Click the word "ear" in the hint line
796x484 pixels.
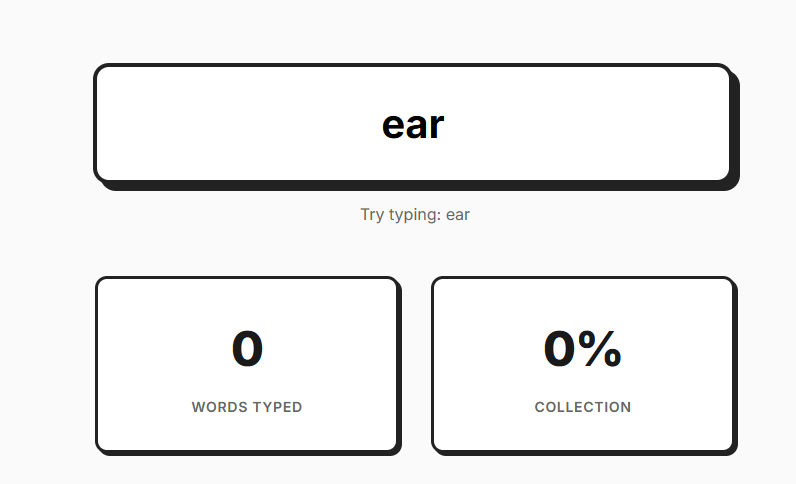pos(458,215)
